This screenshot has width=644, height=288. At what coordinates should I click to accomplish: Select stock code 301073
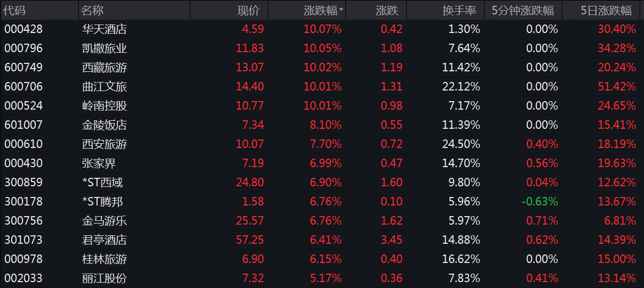pos(23,240)
